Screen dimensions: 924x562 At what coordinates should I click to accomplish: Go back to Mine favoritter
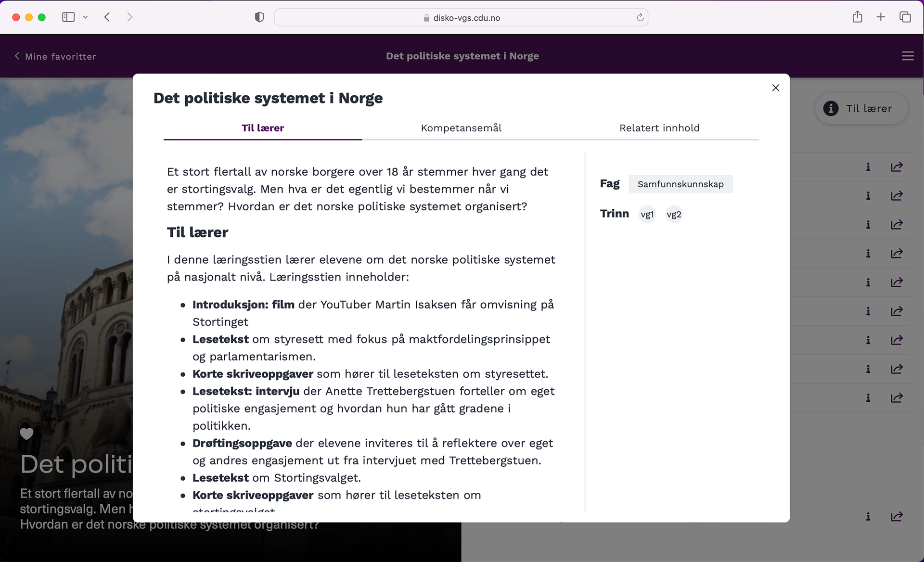coord(55,56)
